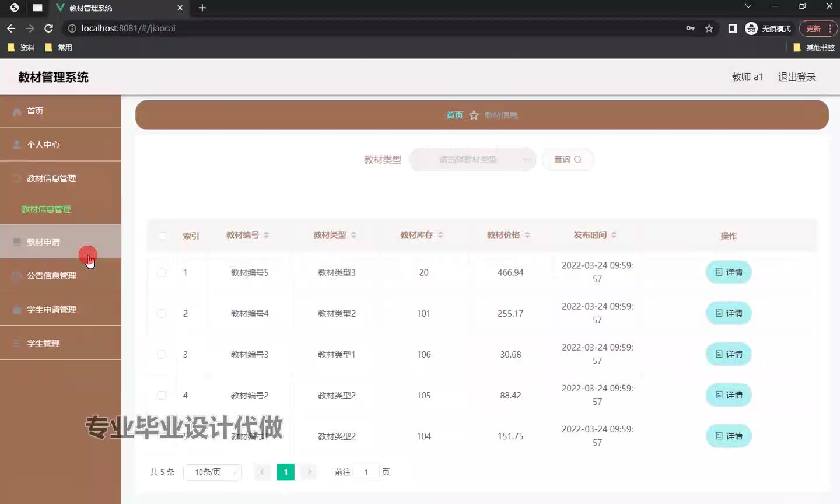The image size is (840, 504).
Task: Click the star icon in breadcrumb bar
Action: point(474,116)
